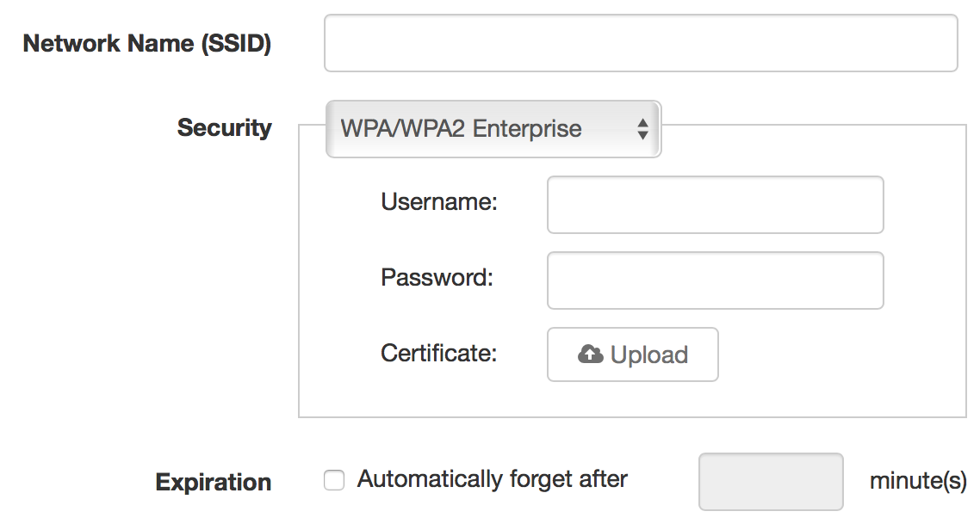Click the "Certificate:" field label
The image size is (980, 530).
(x=439, y=353)
